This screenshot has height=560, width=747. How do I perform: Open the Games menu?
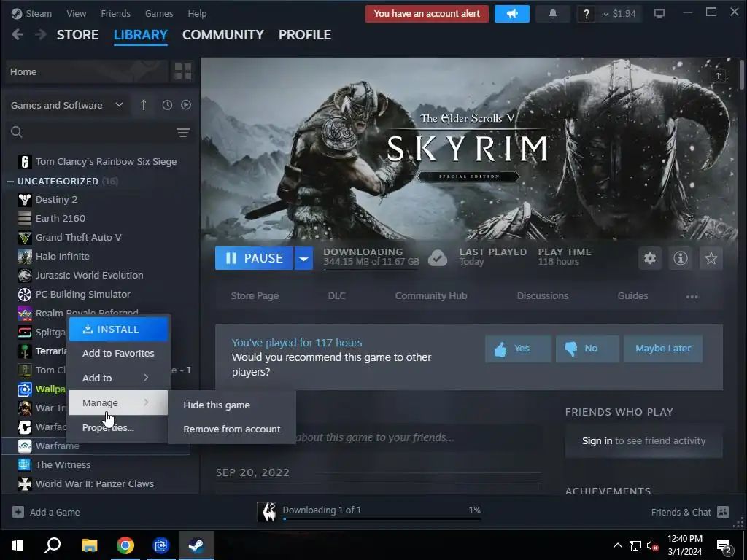point(158,13)
